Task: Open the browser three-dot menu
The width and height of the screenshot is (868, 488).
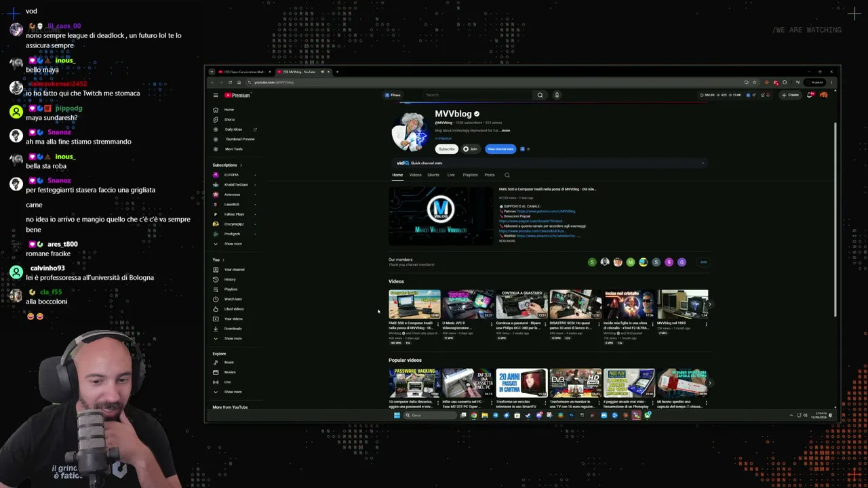Action: click(831, 82)
